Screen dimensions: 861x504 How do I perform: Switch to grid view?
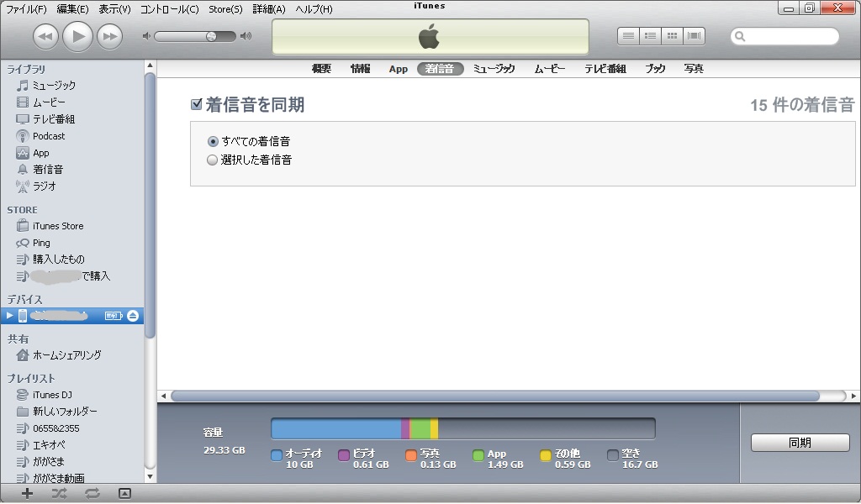[672, 36]
